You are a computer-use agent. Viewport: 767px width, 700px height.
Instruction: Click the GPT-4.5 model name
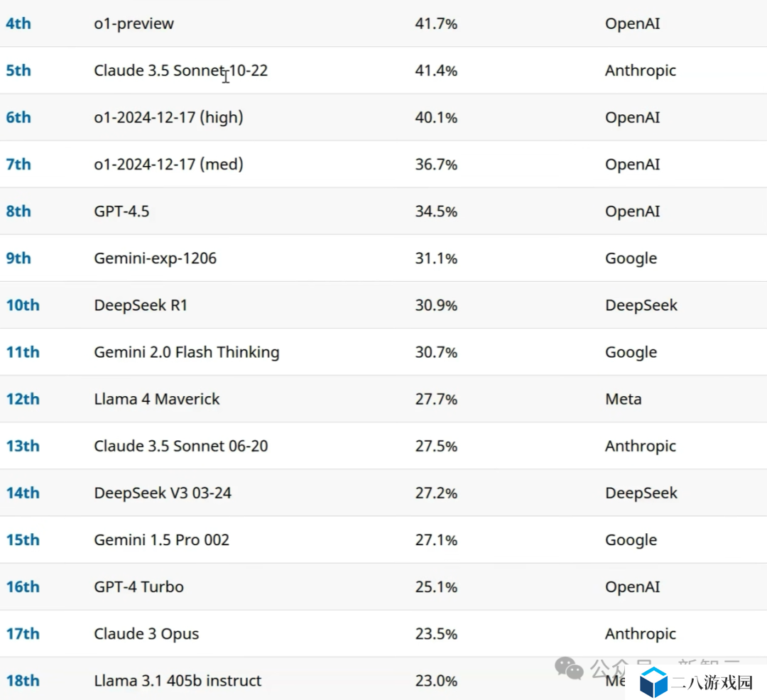[x=121, y=212]
